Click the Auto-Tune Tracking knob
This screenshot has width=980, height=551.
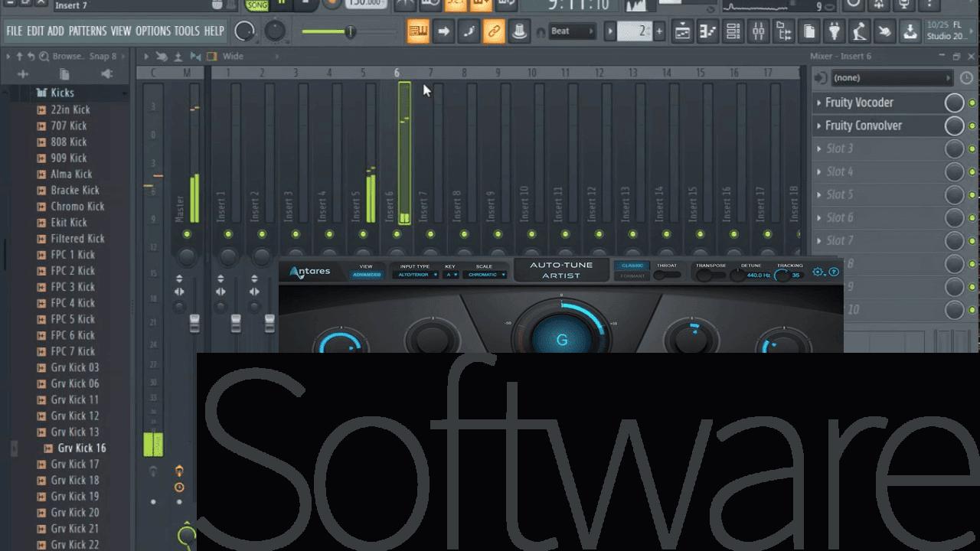(782, 275)
